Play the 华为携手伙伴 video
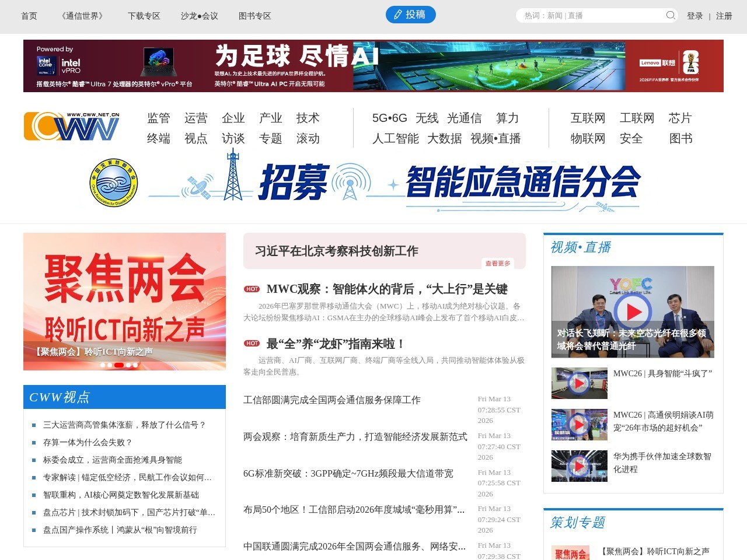Image resolution: width=747 pixels, height=560 pixels. click(579, 466)
